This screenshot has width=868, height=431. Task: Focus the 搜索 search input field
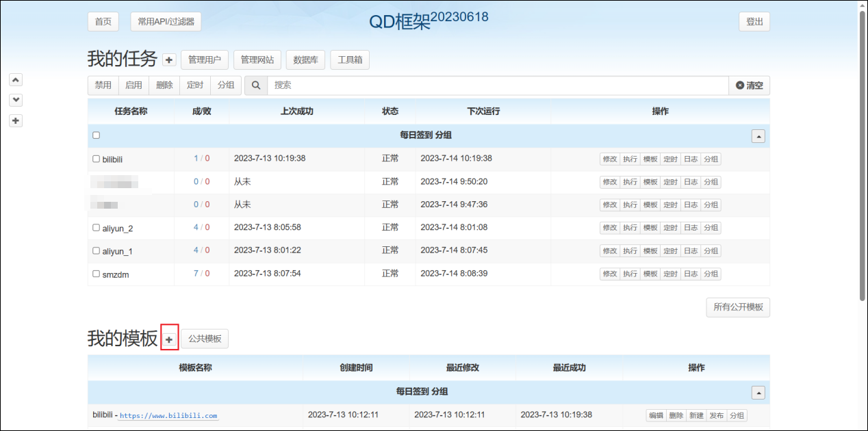[498, 86]
